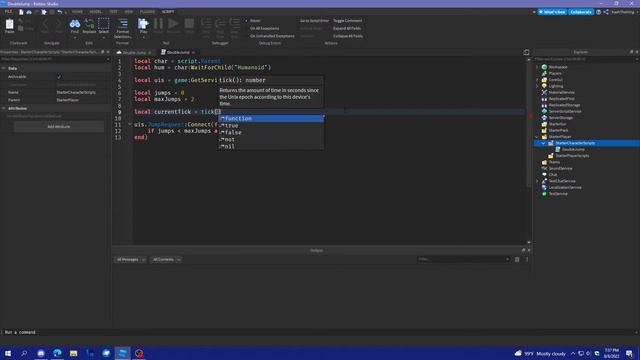Select the StarterPlayerScripts tree item
The image size is (640, 360).
coord(572,156)
